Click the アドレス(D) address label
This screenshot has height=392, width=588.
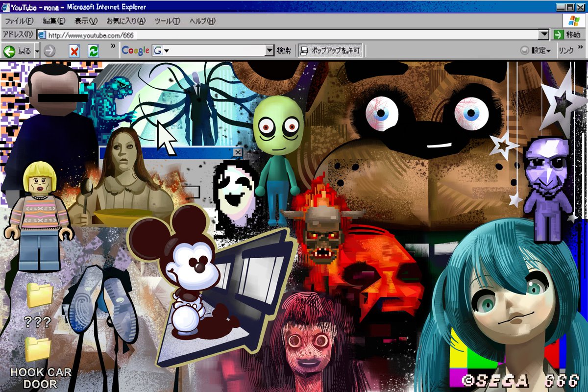[x=18, y=34]
